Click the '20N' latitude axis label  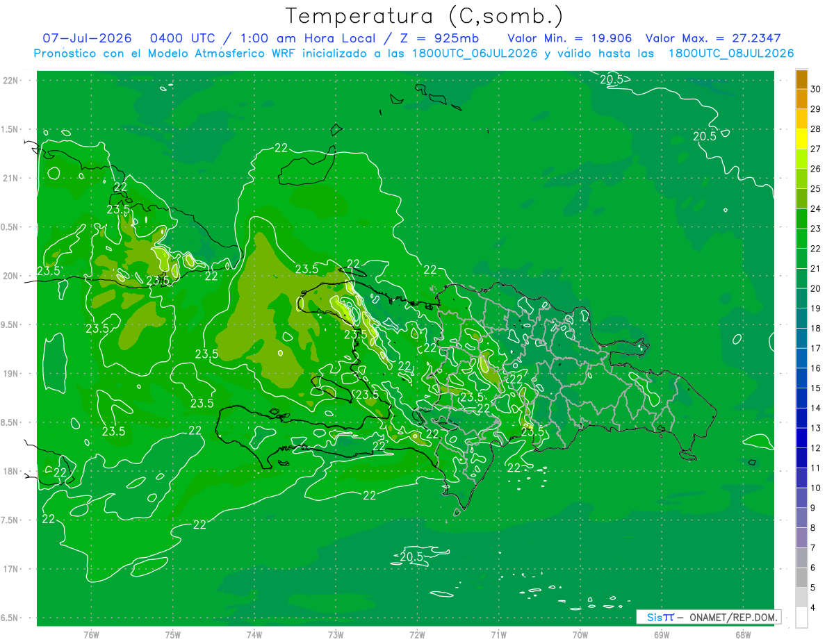coord(11,276)
